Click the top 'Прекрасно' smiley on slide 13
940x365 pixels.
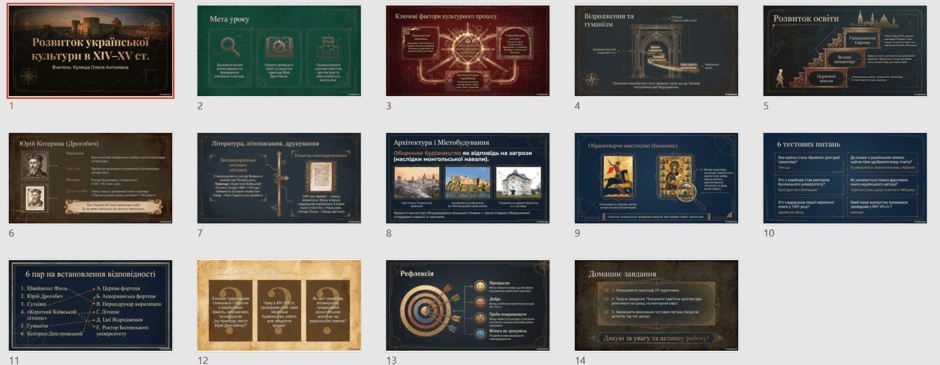point(480,286)
